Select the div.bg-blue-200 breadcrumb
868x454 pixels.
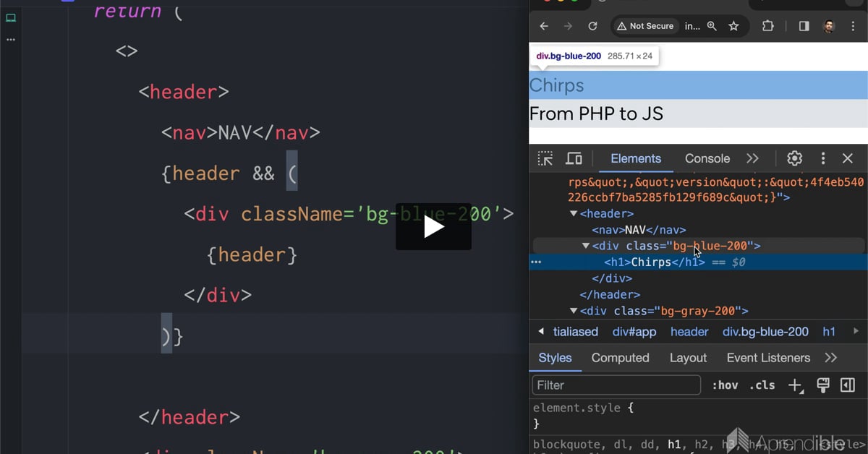point(765,332)
